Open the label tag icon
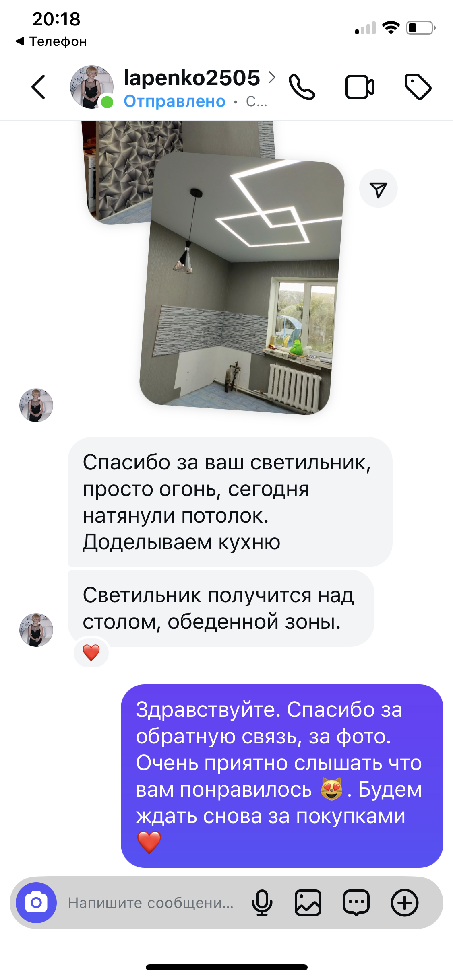The width and height of the screenshot is (453, 980). click(x=418, y=87)
